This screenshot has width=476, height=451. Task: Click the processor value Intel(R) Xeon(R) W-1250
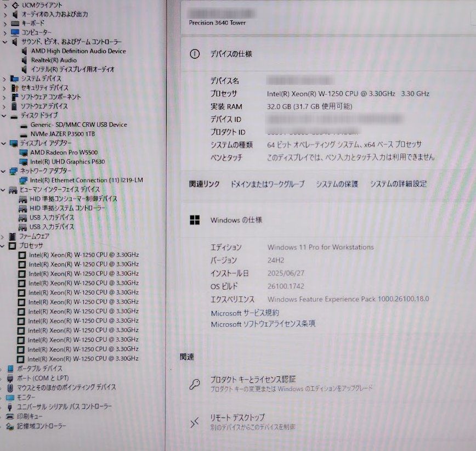[x=348, y=94]
